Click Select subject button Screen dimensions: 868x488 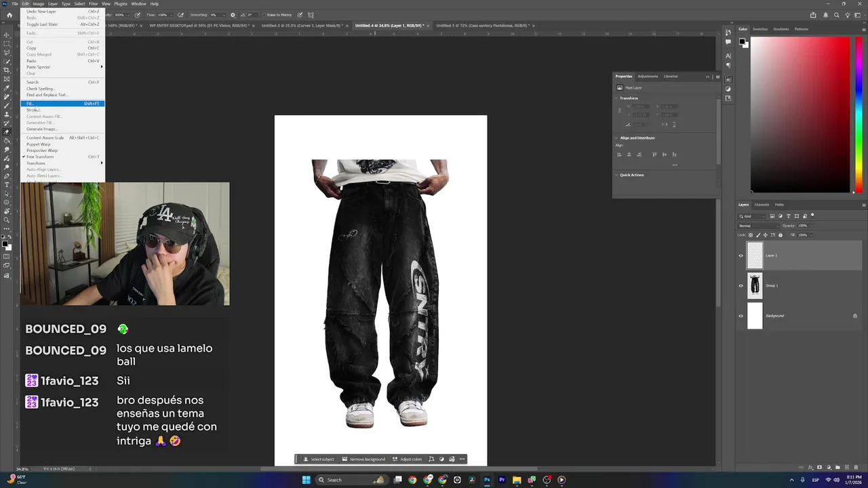319,460
